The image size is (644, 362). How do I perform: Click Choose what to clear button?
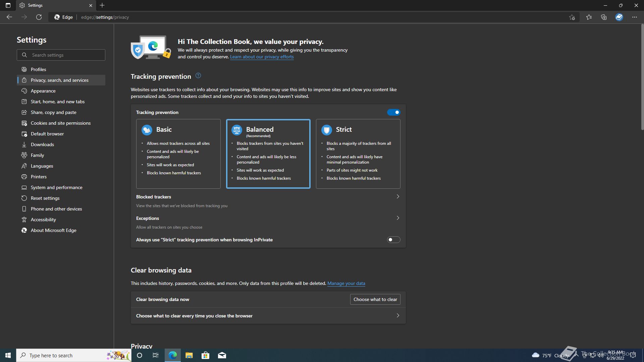pyautogui.click(x=375, y=299)
